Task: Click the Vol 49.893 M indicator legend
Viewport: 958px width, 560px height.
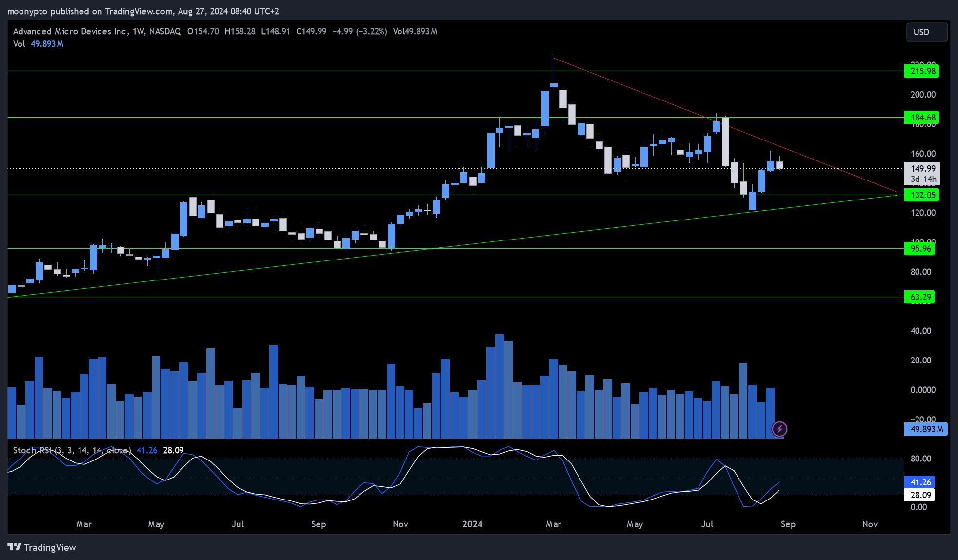Action: coord(39,44)
